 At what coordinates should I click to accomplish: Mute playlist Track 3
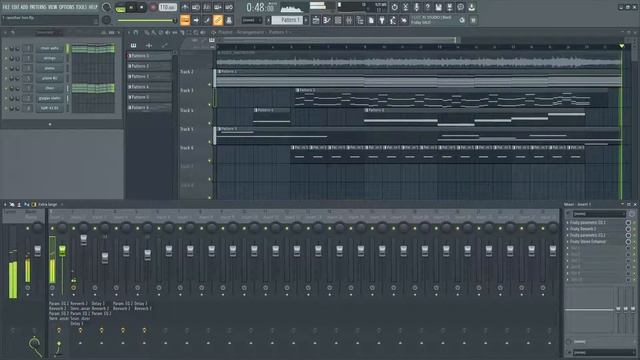click(x=210, y=104)
